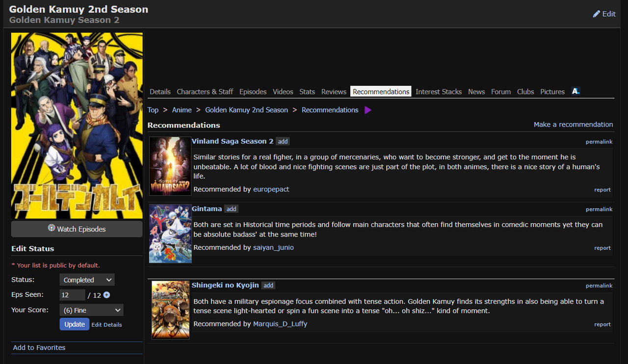Open the Forum tab
The width and height of the screenshot is (628, 364).
[501, 92]
